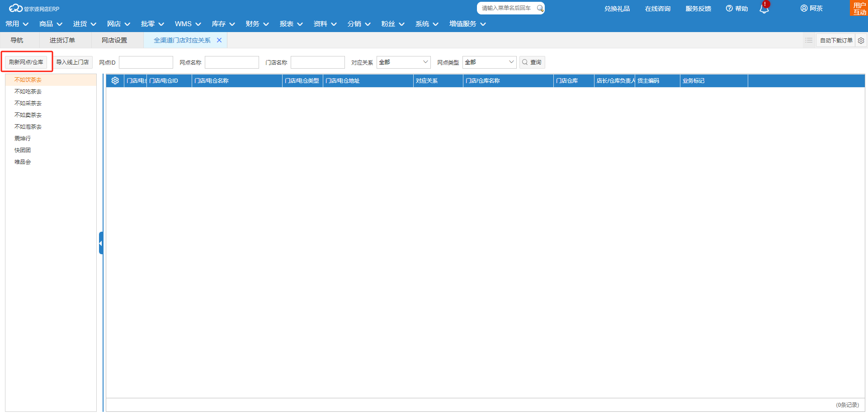Expand the WMS menu
This screenshot has width=868, height=415.
(x=188, y=24)
